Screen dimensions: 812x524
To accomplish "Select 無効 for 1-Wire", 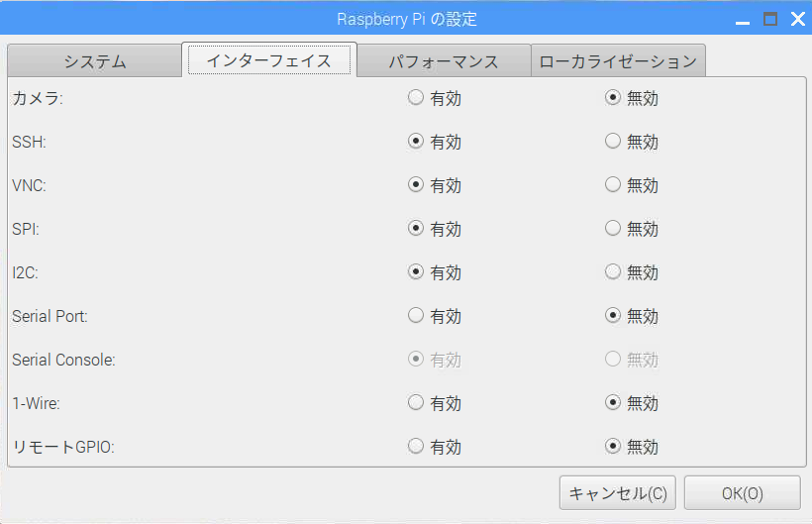I will (x=613, y=402).
